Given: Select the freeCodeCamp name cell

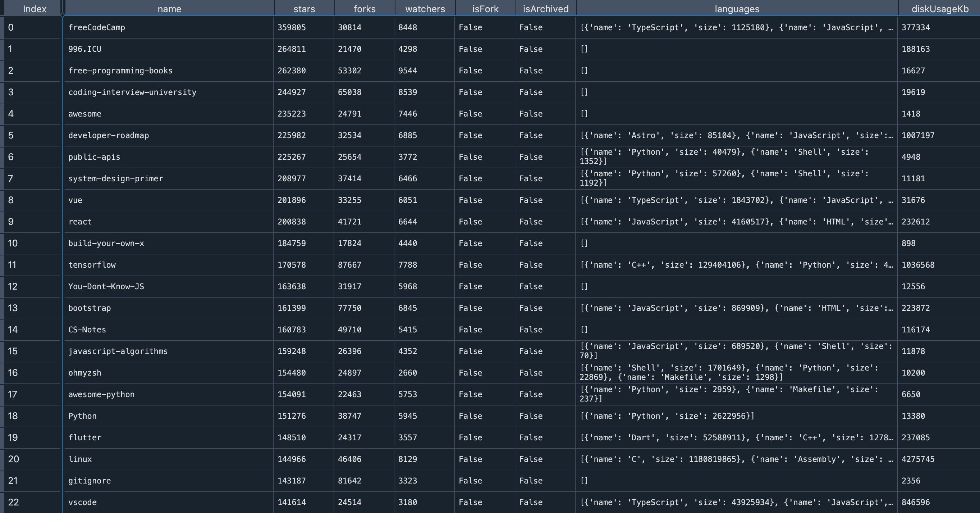Looking at the screenshot, I should click(x=97, y=27).
